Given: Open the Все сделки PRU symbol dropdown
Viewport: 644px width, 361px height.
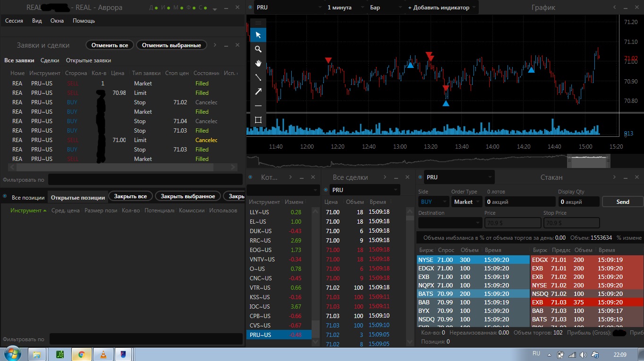Looking at the screenshot, I should [364, 190].
